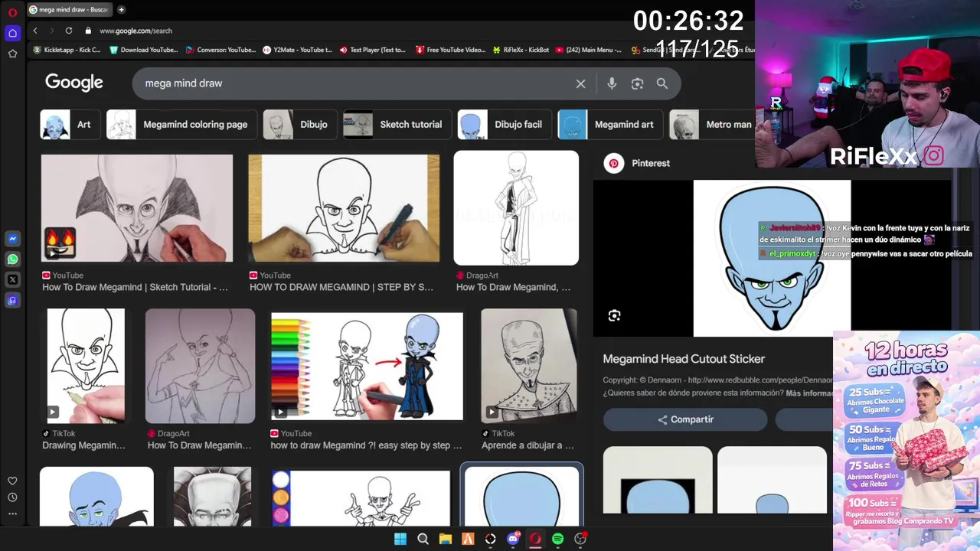Viewport: 980px width, 551px height.
Task: Filter by Dibujo facil chip
Action: (x=505, y=125)
